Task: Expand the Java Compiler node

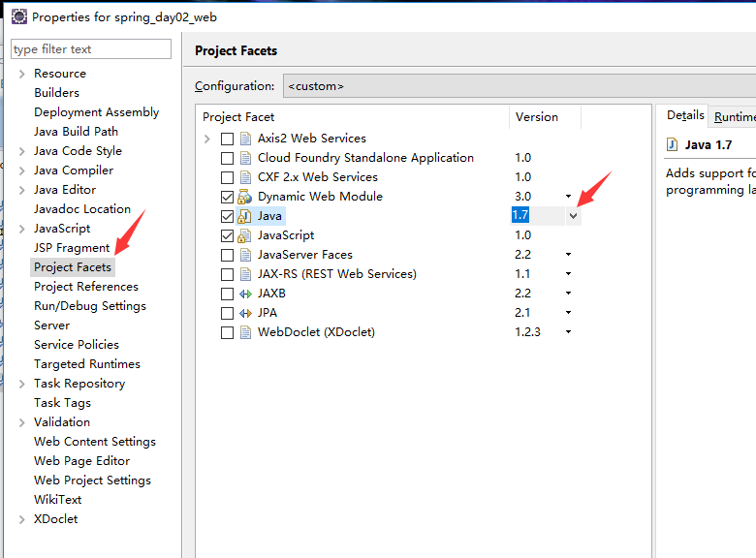Action: pyautogui.click(x=21, y=170)
